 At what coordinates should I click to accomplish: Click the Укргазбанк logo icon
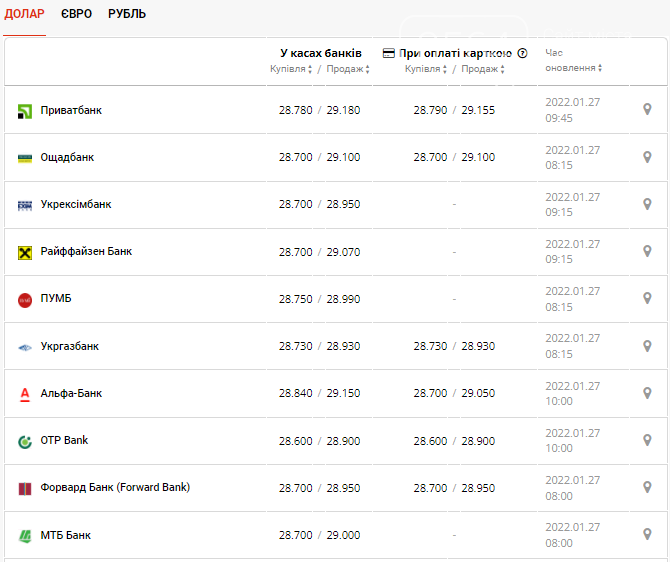(x=25, y=347)
